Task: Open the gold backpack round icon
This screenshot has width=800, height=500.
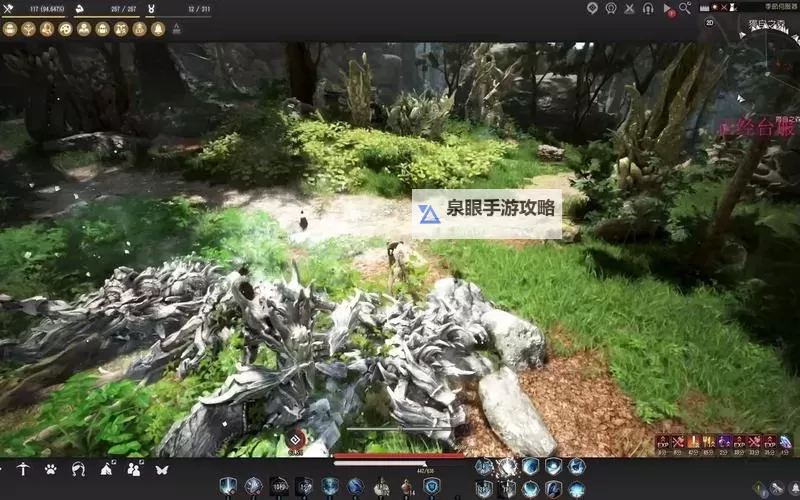Action: point(103,29)
